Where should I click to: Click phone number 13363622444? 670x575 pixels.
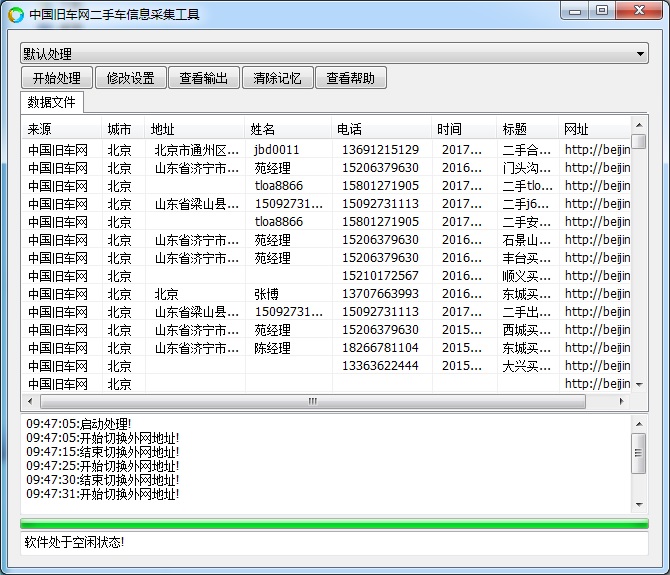pyautogui.click(x=380, y=366)
